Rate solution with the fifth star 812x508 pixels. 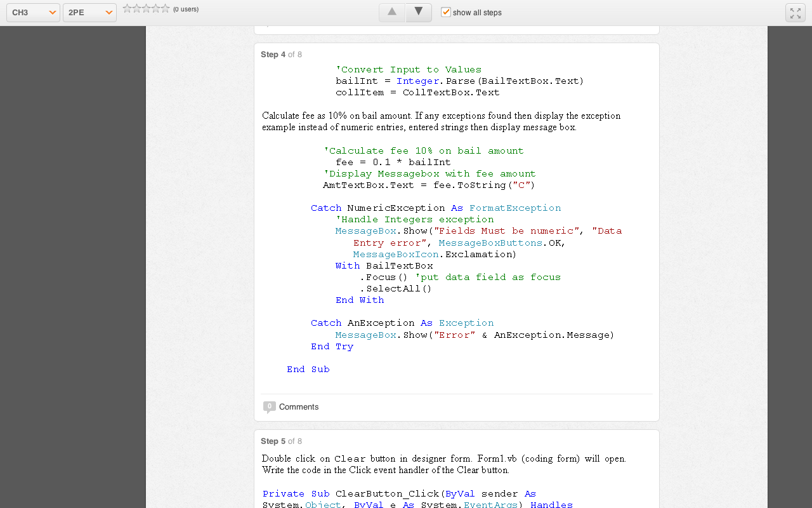point(165,8)
